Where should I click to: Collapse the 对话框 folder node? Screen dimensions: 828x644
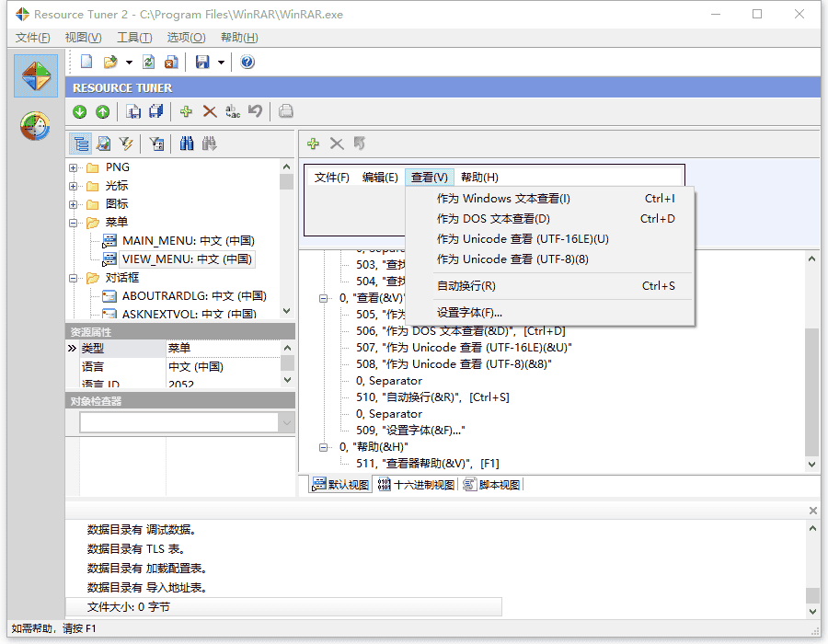pos(73,278)
